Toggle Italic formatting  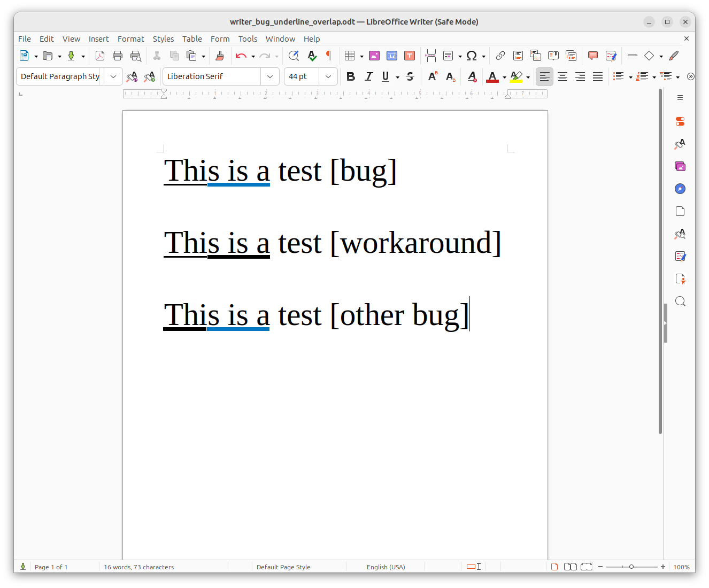click(368, 76)
